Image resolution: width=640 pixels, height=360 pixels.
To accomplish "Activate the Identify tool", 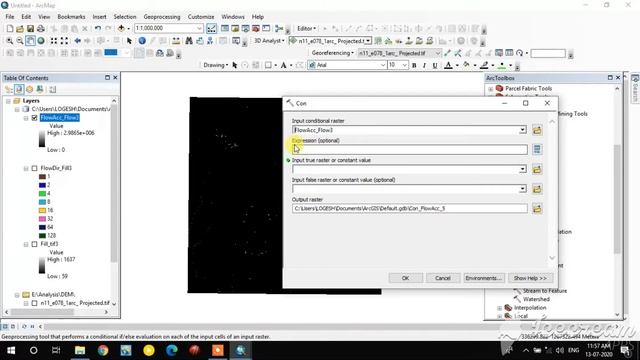I will [x=142, y=41].
